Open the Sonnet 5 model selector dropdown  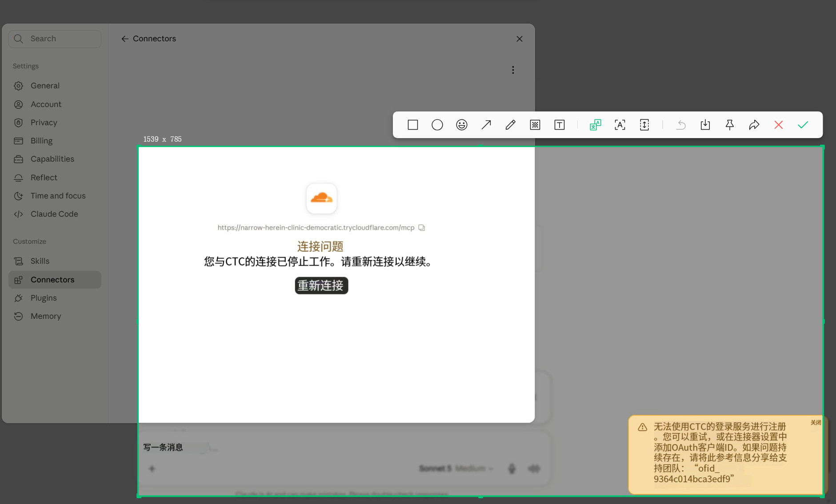click(456, 468)
